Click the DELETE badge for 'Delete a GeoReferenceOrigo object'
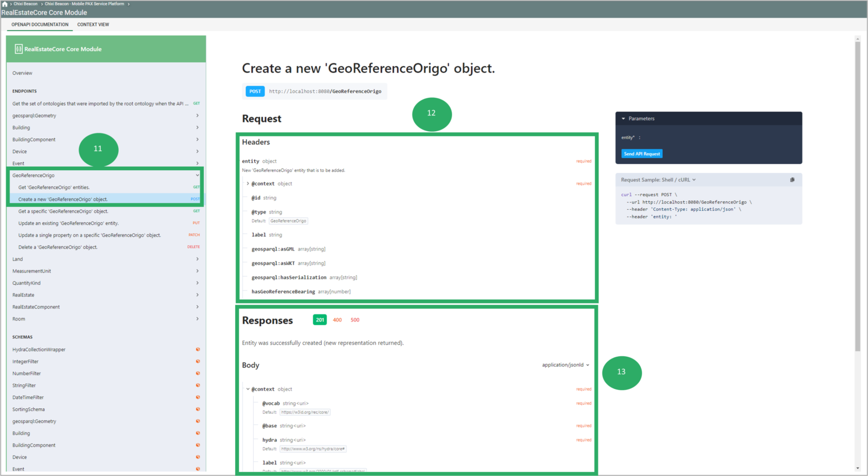868x476 pixels. click(193, 246)
